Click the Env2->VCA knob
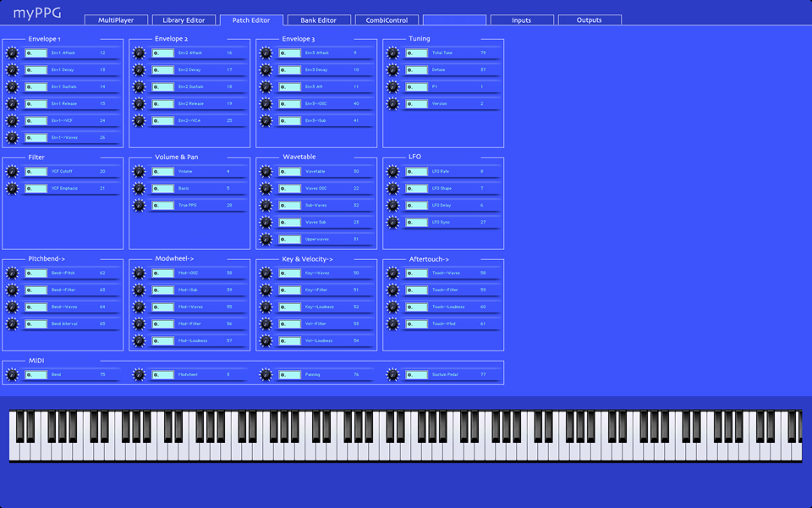The width and height of the screenshot is (812, 508). (x=139, y=121)
